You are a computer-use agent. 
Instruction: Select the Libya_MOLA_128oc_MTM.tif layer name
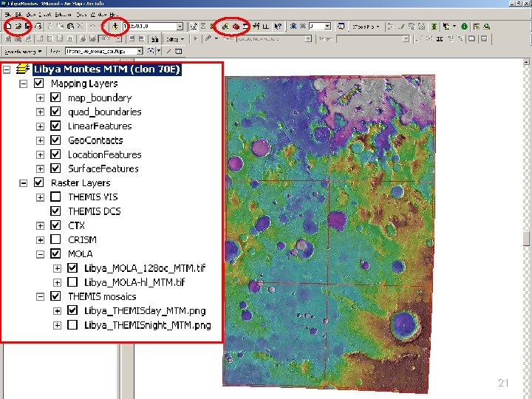click(146, 268)
